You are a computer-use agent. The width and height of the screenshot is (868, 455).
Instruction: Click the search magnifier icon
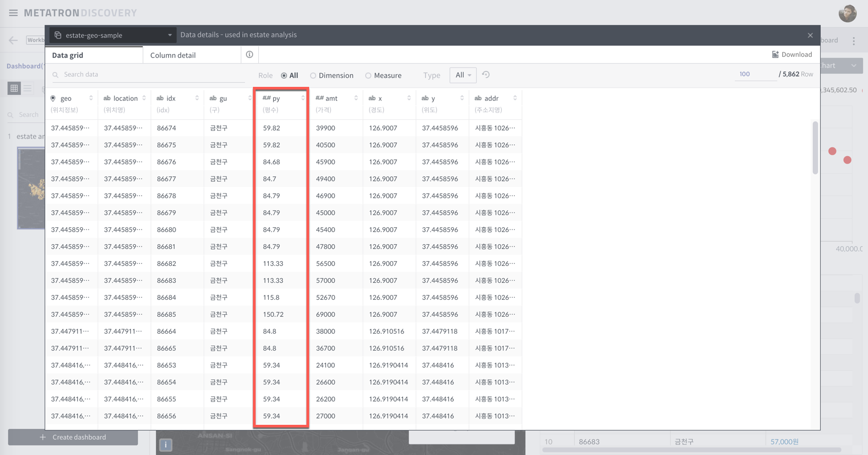pos(56,75)
